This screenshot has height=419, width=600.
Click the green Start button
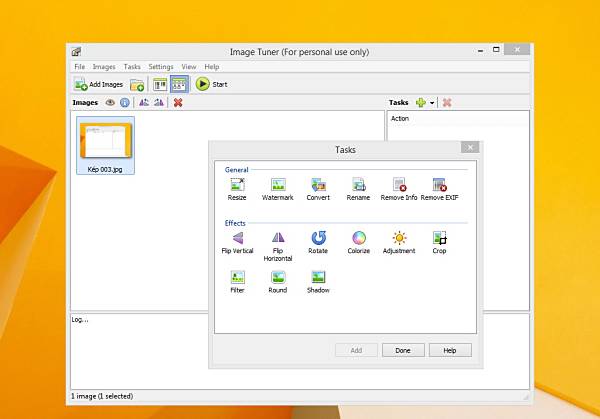[212, 84]
